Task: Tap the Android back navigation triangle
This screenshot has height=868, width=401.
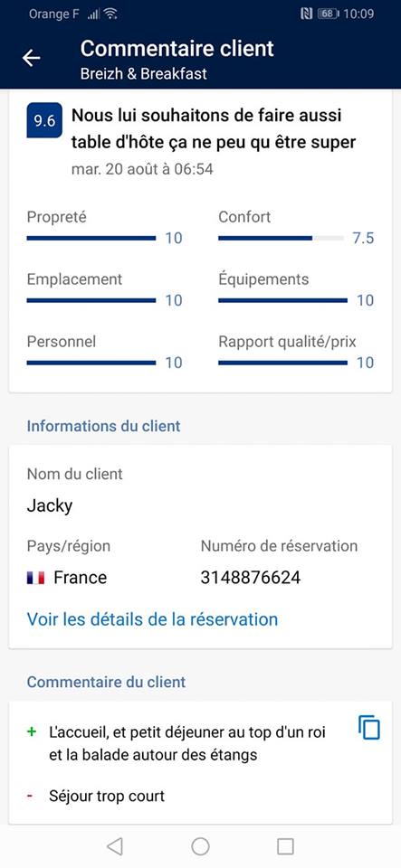Action: pos(114,846)
